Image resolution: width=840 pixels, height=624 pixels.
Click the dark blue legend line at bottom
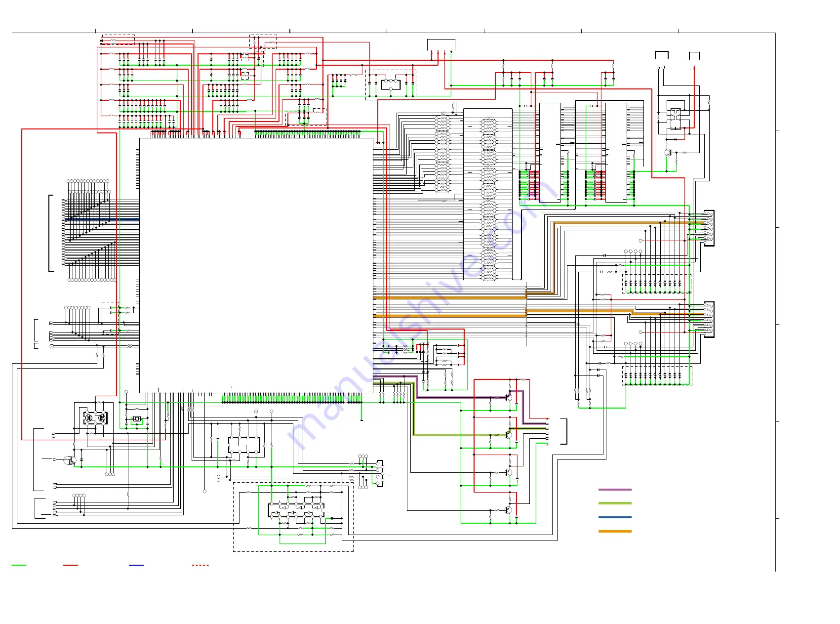(x=136, y=565)
